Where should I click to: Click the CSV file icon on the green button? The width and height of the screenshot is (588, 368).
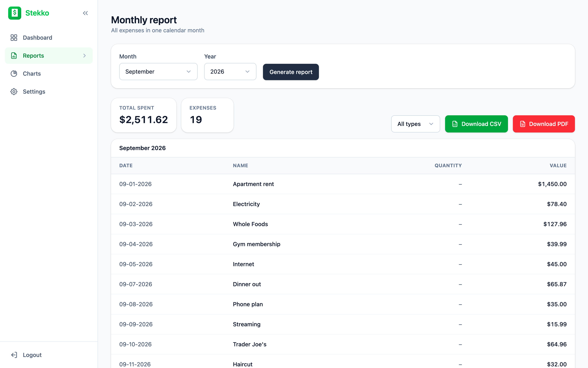(x=455, y=124)
